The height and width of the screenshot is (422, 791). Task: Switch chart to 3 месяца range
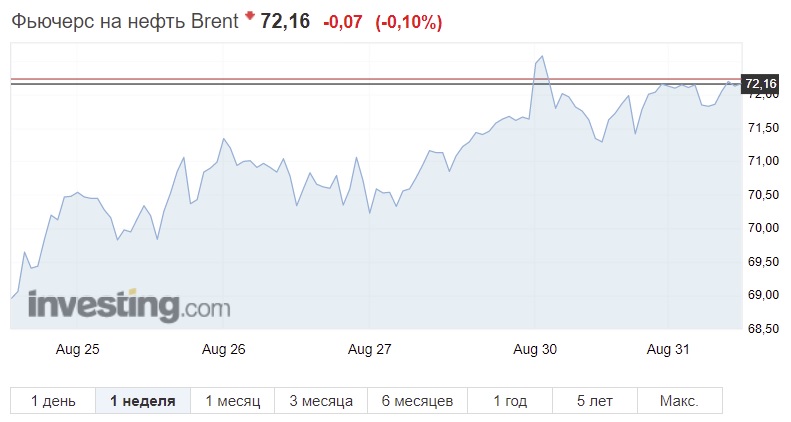click(x=321, y=401)
